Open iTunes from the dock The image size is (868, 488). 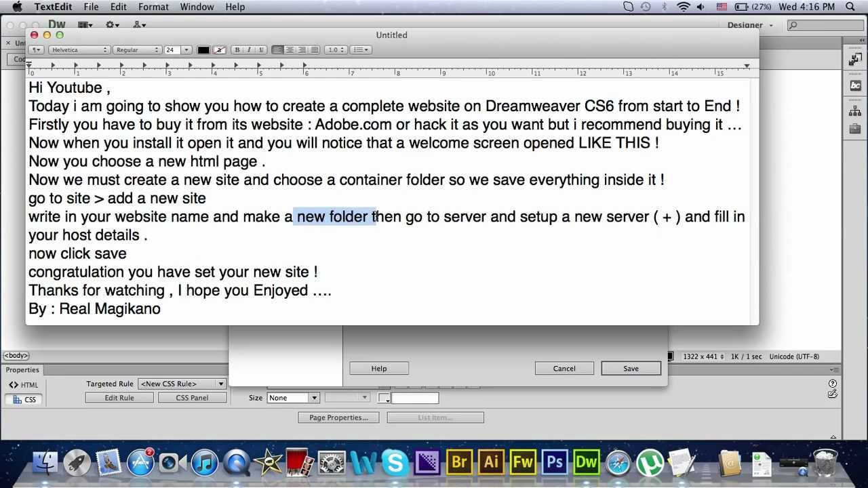pyautogui.click(x=204, y=463)
